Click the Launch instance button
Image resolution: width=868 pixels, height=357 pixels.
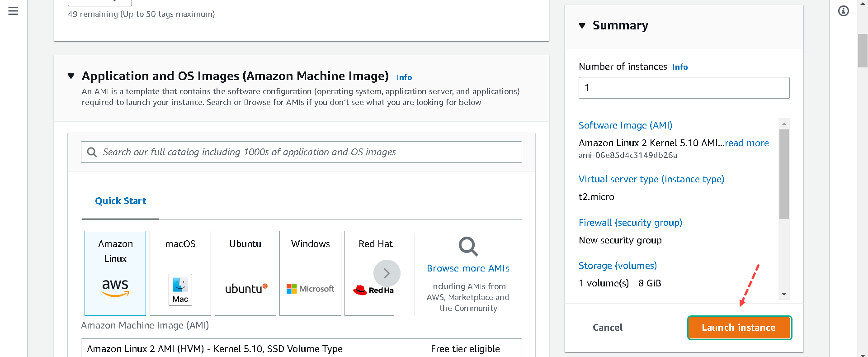[739, 328]
